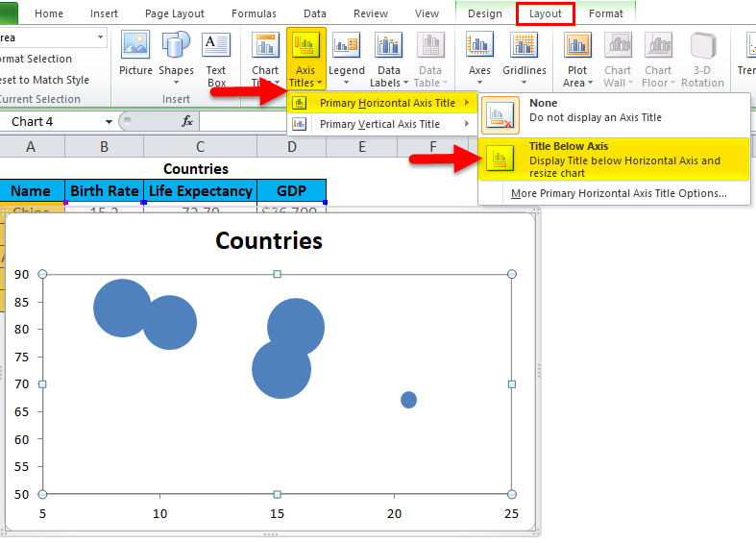Select column E header

coord(361,147)
